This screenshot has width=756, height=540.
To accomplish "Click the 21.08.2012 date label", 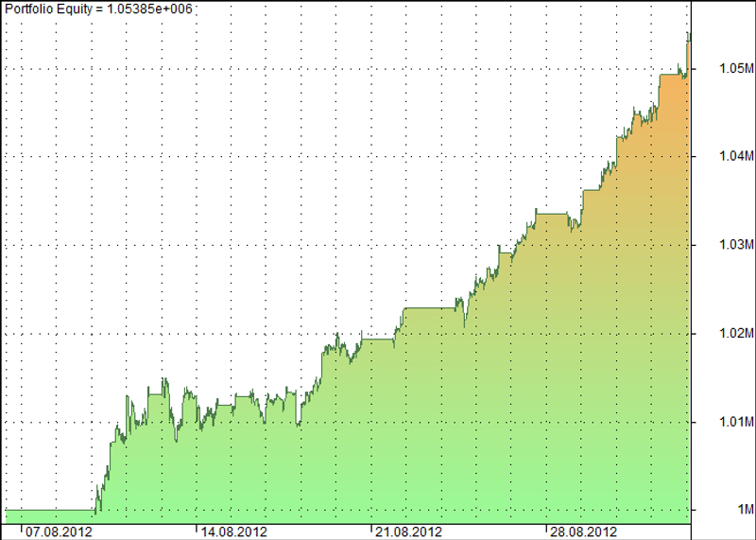I will 408,532.
